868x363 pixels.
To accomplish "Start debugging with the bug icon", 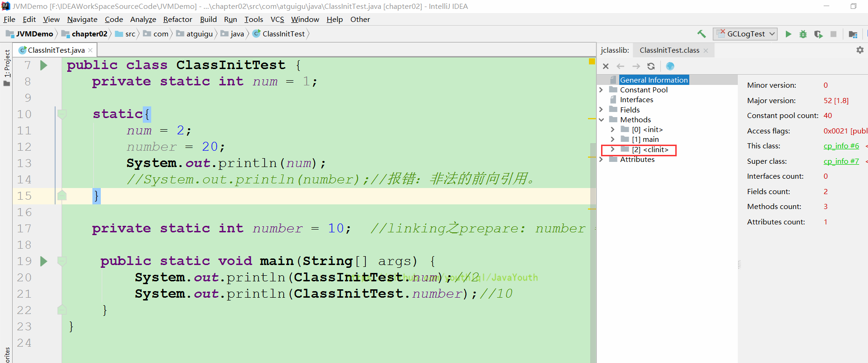I will pyautogui.click(x=803, y=34).
